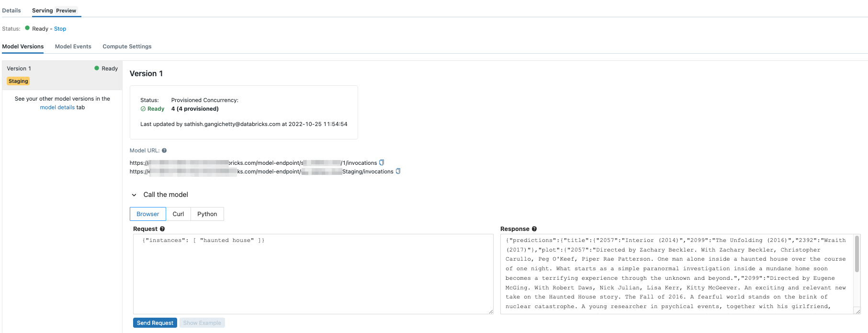Select the Curl call option

click(x=178, y=214)
